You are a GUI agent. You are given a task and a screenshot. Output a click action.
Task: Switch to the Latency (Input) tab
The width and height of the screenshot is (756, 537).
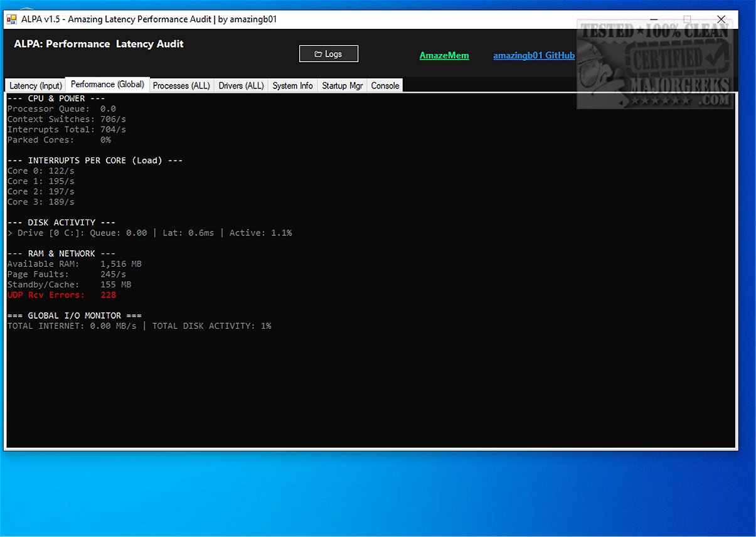[35, 85]
